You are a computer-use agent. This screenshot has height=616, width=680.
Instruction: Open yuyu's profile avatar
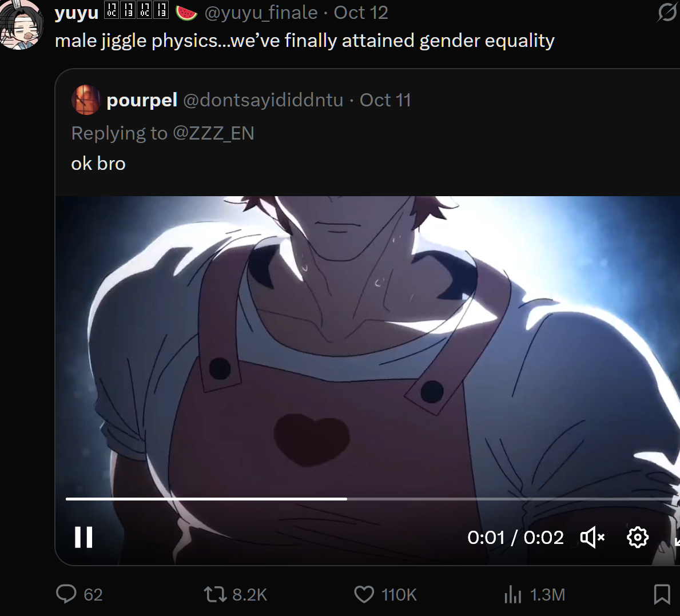pos(22,25)
